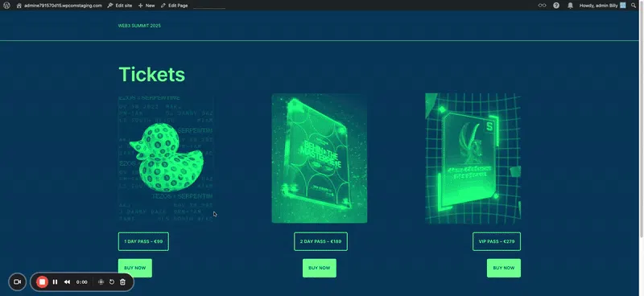
Task: Toggle the camera bubble in recorder
Action: pyautogui.click(x=17, y=282)
